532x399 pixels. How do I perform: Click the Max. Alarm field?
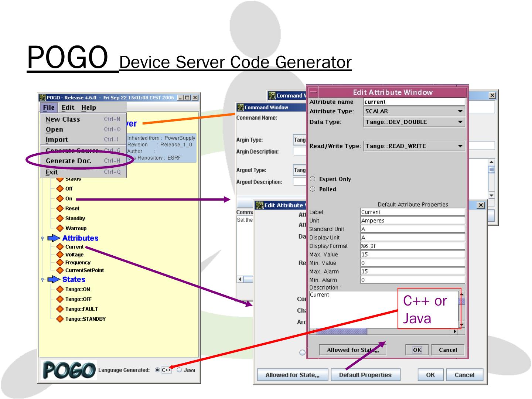click(x=413, y=272)
